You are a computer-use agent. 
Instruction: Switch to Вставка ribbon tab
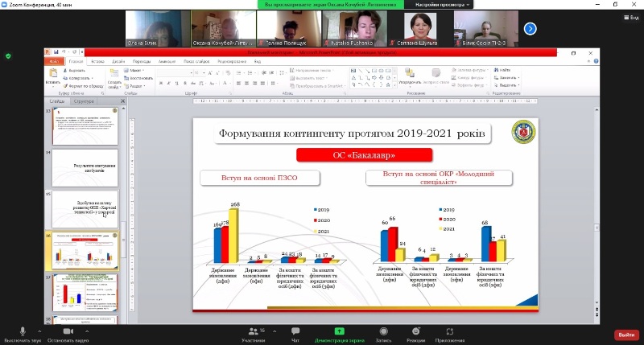pos(97,62)
